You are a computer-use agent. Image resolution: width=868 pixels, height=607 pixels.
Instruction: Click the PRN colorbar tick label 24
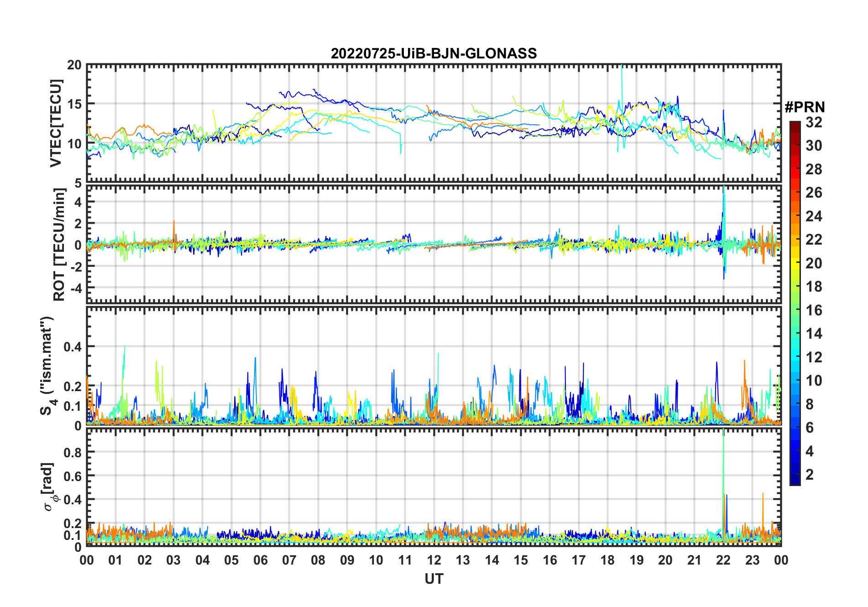click(x=814, y=216)
